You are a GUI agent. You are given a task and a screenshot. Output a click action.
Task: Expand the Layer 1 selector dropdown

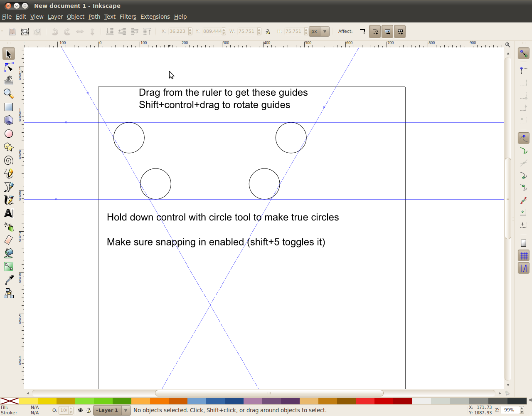tap(126, 410)
